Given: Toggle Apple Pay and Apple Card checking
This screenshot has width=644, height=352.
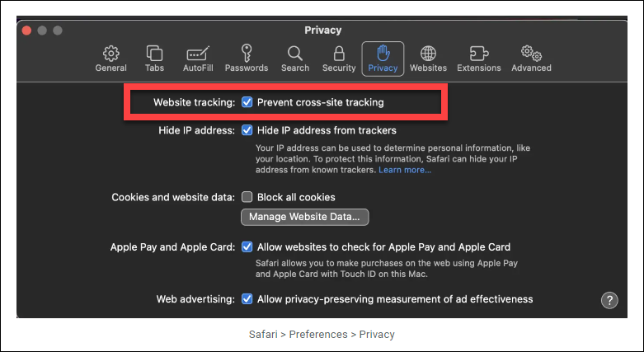Looking at the screenshot, I should (247, 246).
